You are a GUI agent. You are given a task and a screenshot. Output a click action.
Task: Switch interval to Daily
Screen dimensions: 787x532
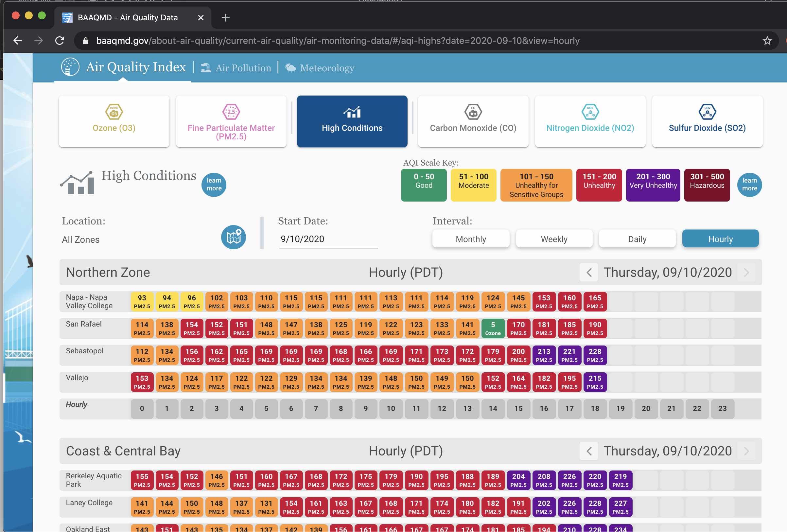pos(637,239)
